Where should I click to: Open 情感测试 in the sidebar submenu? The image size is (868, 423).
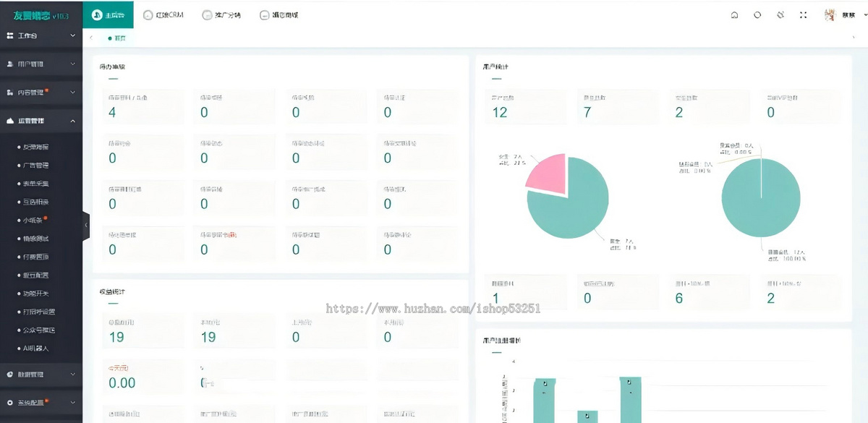(36, 239)
